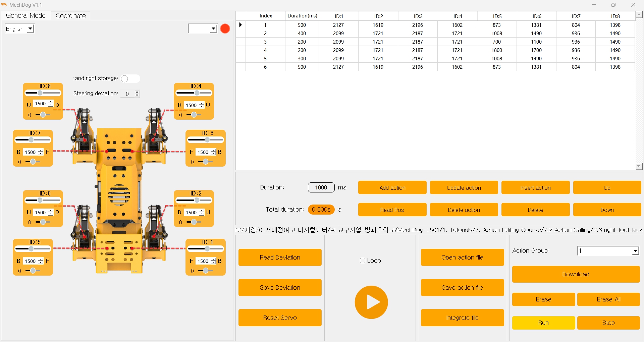Enable the Loop checkbox
The image size is (644, 342).
click(362, 261)
